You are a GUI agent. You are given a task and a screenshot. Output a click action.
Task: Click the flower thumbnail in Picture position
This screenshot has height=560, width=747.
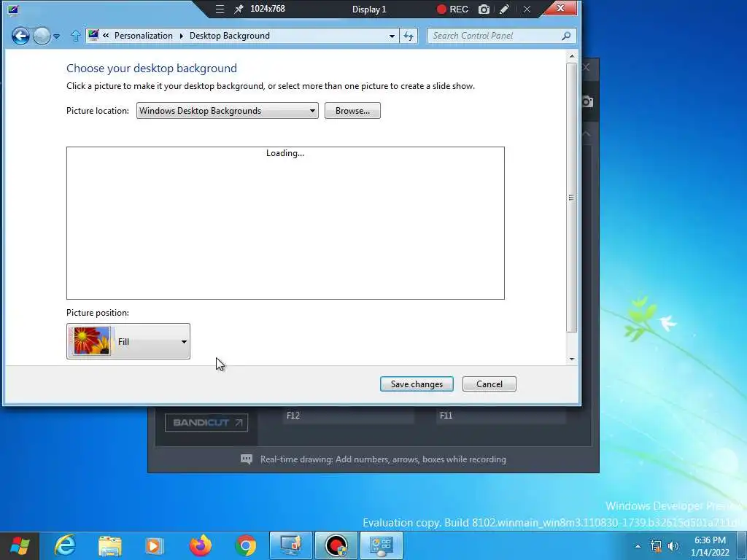coord(92,341)
